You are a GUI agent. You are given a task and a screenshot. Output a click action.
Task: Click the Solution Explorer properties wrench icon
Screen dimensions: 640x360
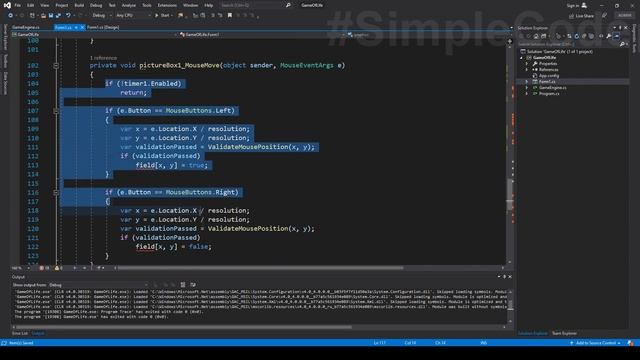coord(609,36)
